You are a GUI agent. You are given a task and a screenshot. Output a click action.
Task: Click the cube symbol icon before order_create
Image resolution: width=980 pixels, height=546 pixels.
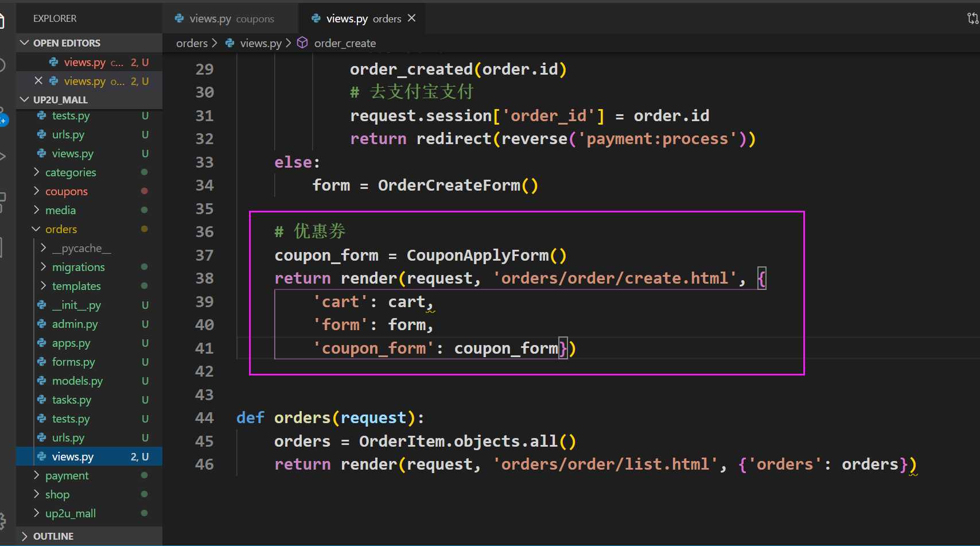[302, 43]
